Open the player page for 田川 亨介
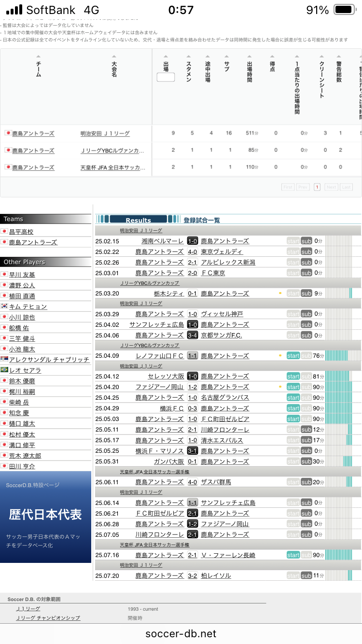 (x=22, y=466)
